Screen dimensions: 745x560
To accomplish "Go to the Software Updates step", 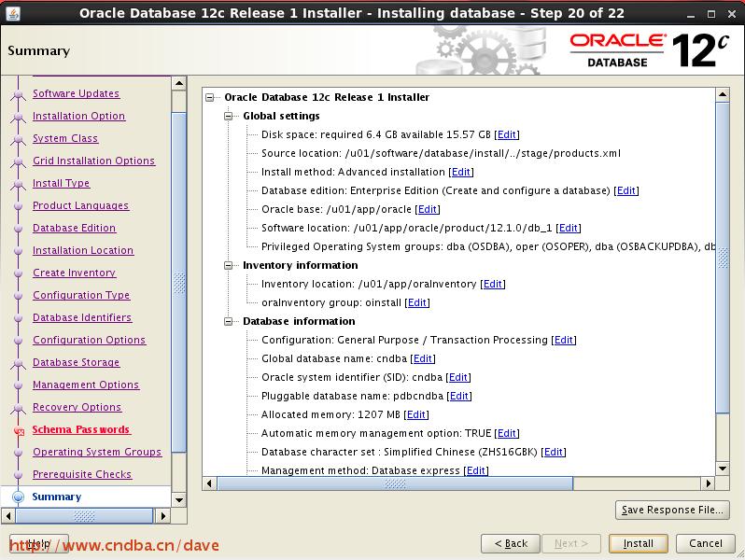I will [76, 93].
